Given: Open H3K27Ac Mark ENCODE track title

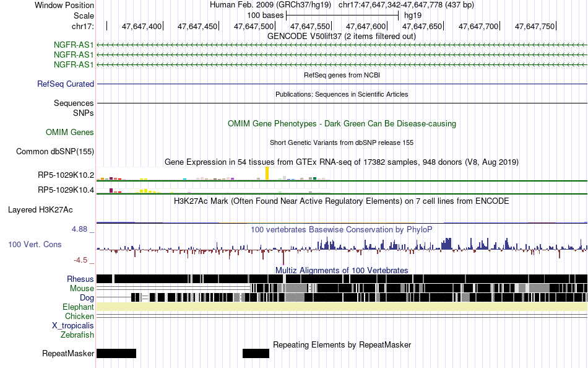Looking at the screenshot, I should pyautogui.click(x=341, y=201).
